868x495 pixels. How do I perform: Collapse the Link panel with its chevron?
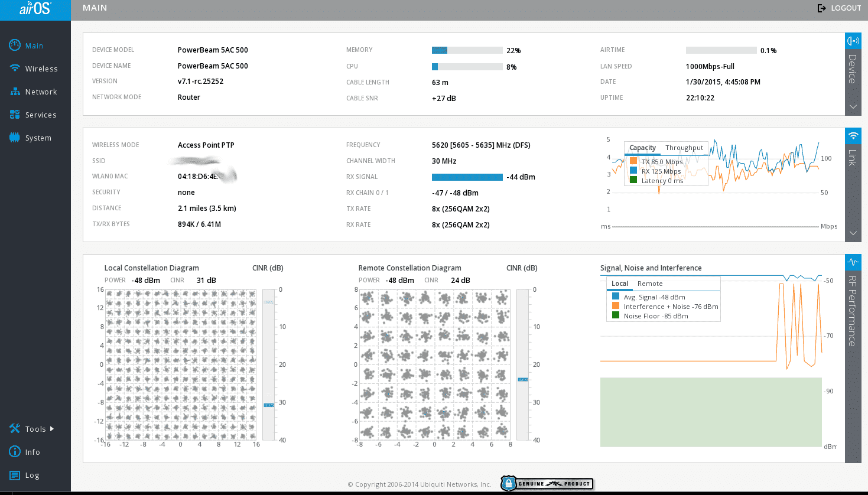coord(853,233)
